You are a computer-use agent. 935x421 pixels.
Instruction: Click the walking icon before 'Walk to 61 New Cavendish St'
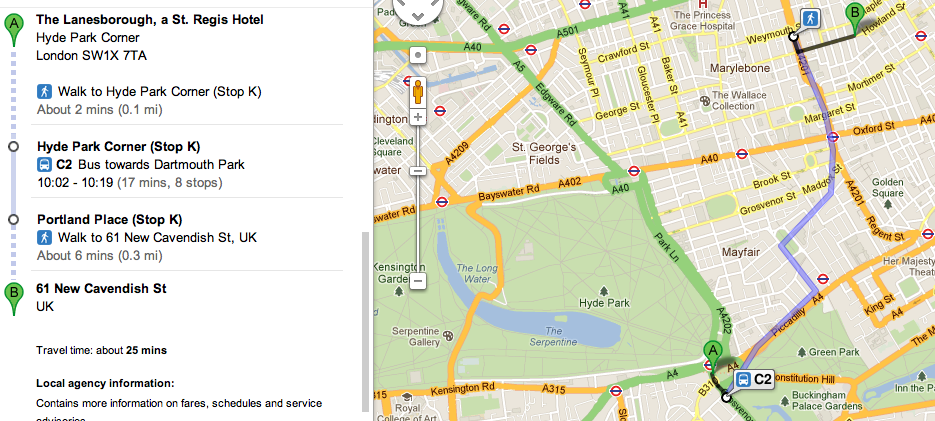pos(44,238)
